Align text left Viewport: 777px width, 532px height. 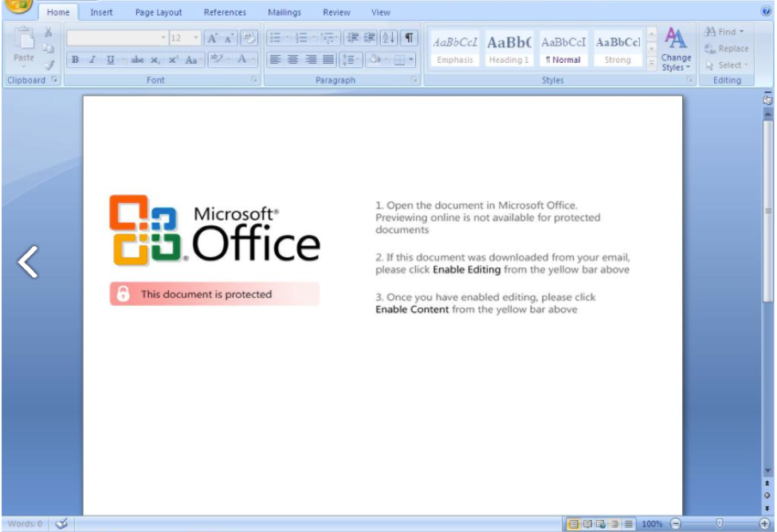pyautogui.click(x=276, y=60)
